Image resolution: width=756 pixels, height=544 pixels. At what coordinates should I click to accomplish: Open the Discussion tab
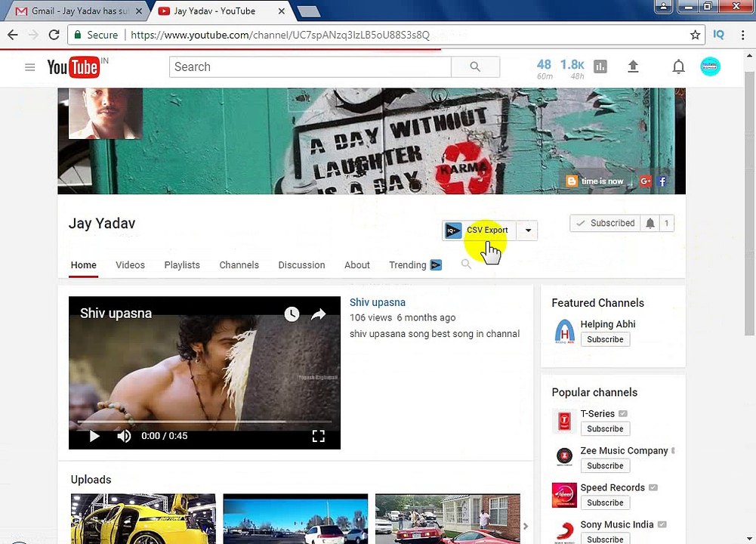pyautogui.click(x=301, y=265)
